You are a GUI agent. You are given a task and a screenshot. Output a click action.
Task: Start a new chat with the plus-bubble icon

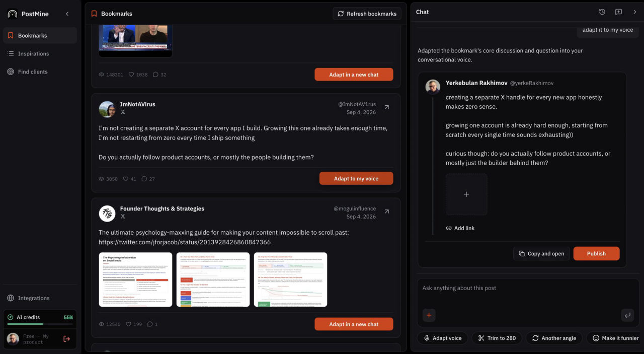point(618,12)
